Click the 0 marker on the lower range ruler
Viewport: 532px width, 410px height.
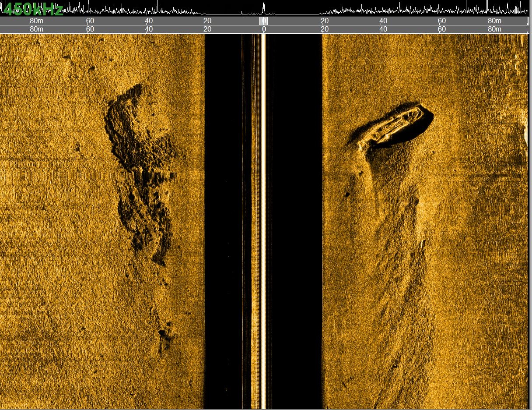pyautogui.click(x=264, y=29)
